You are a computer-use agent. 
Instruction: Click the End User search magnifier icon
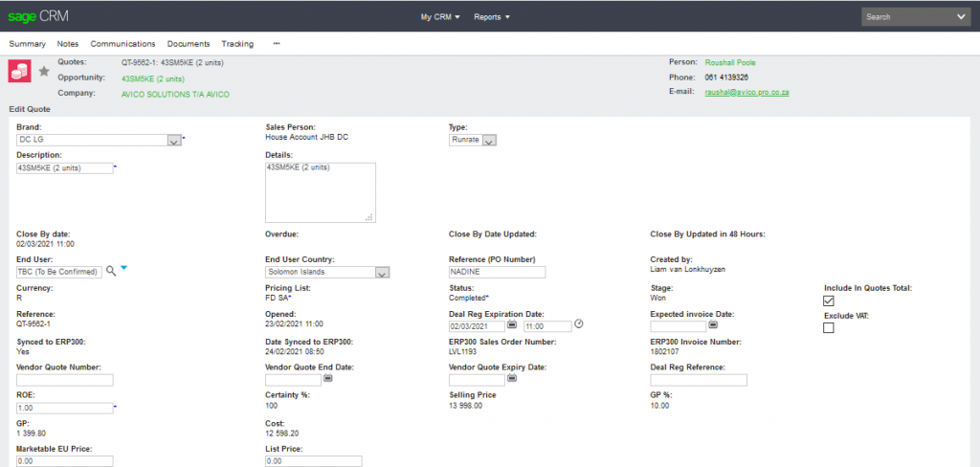(x=111, y=272)
